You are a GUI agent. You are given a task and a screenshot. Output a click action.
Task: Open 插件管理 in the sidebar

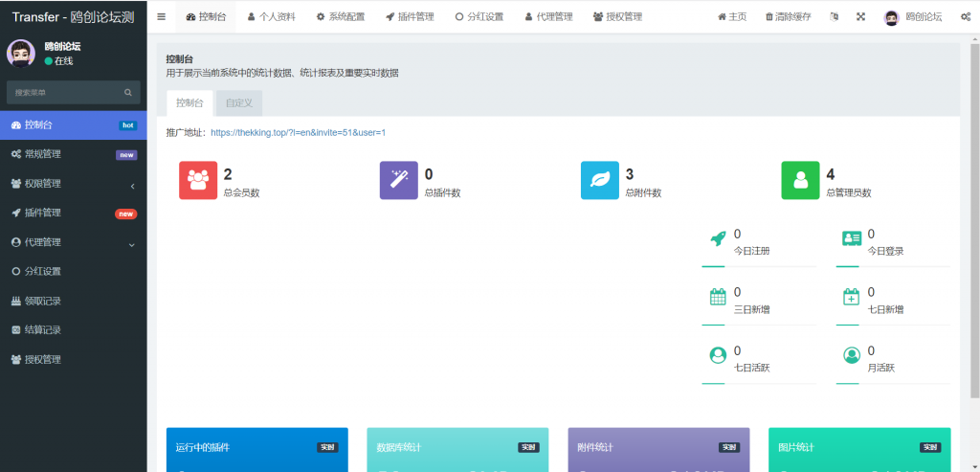coord(73,214)
